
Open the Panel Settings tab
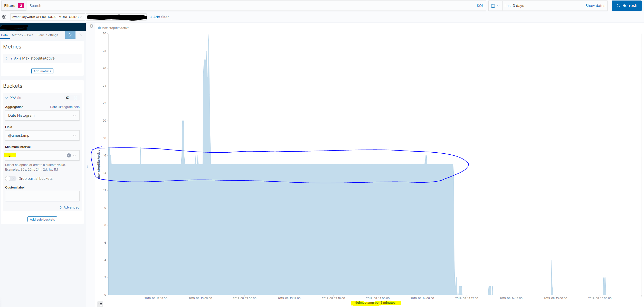point(48,35)
